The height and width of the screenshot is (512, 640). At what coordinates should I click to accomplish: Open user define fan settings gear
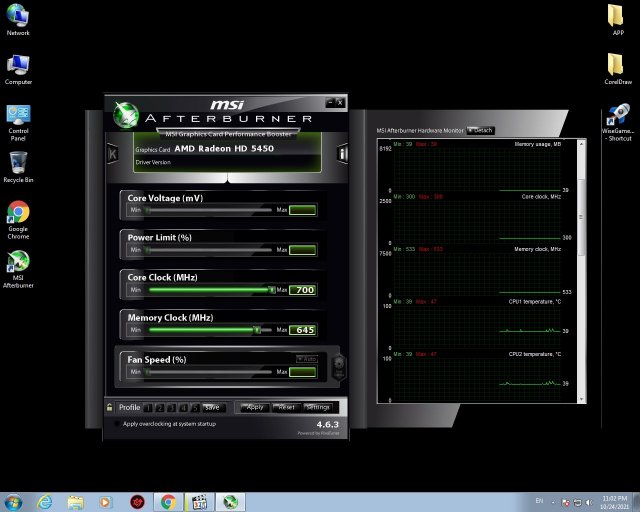338,364
